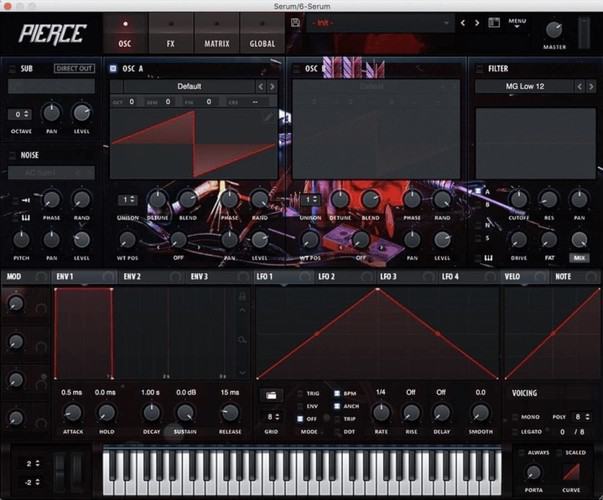Screen dimensions: 603x500
Task: Click the OSC A WT POS knob
Action: tap(127, 240)
